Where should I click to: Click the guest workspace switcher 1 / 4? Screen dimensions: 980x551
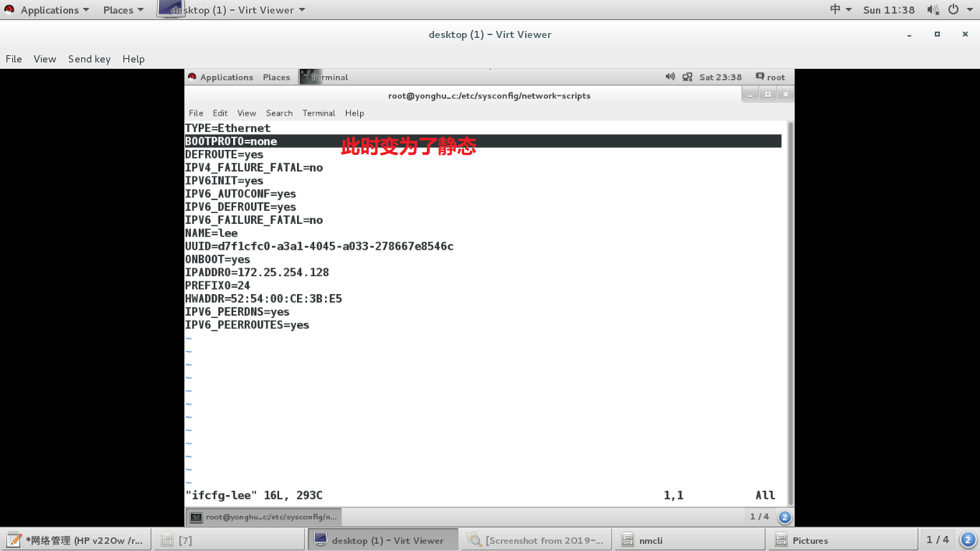pos(759,517)
